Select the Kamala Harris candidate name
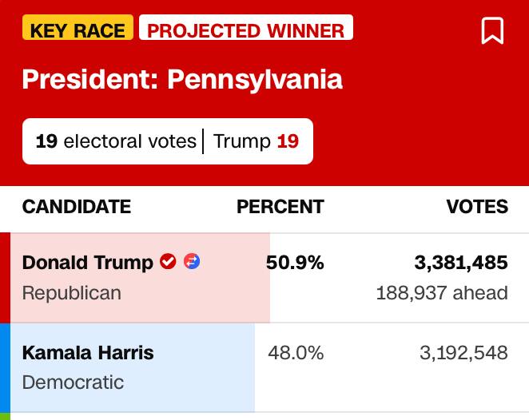Viewport: 529px width, 420px height. tap(88, 353)
